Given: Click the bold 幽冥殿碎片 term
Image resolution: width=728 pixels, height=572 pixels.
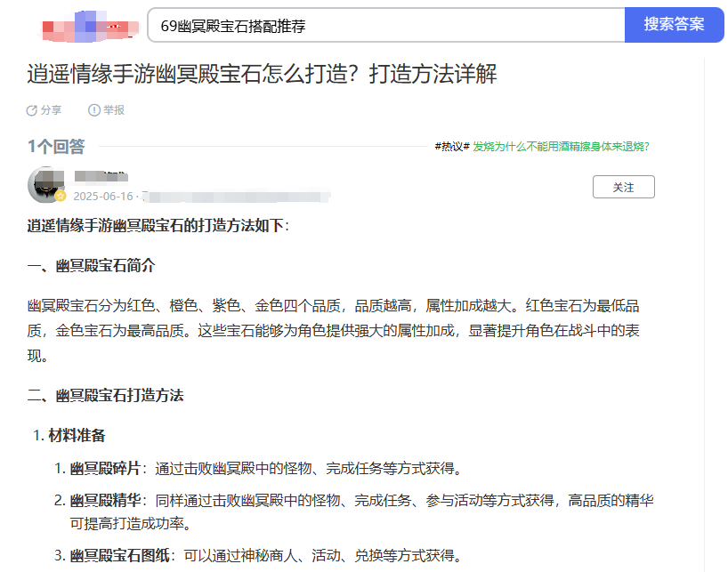Looking at the screenshot, I should coord(106,468).
